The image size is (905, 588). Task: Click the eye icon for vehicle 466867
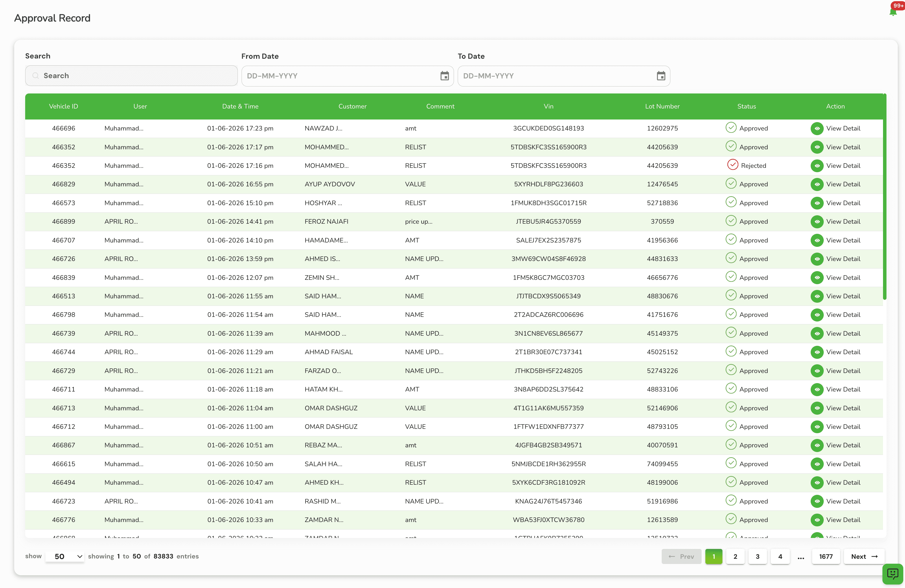817,445
